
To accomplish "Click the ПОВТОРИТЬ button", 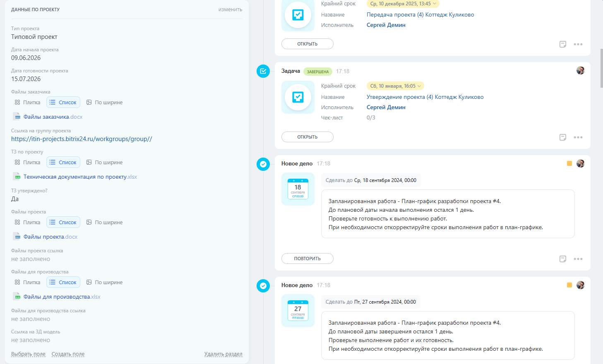I will tap(308, 259).
